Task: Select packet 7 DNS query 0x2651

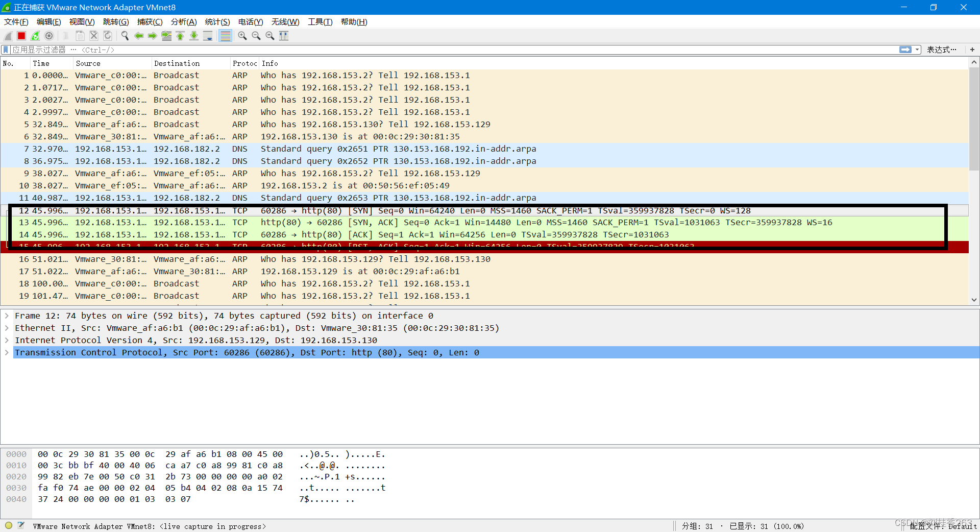Action: tap(484, 149)
